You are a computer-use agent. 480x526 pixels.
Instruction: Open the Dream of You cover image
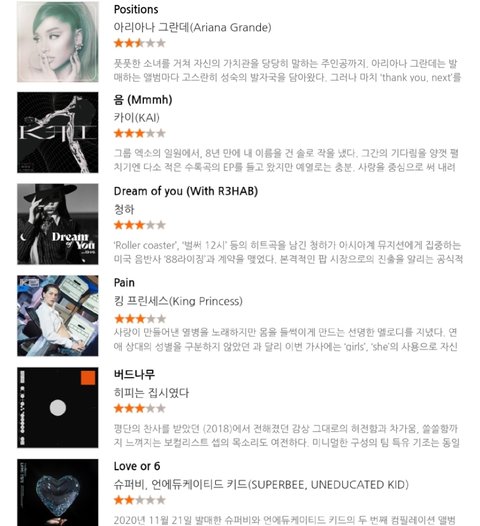pos(58,224)
